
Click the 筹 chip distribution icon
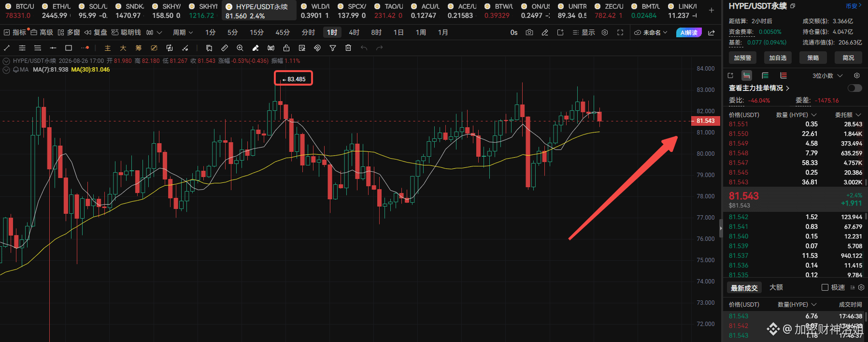click(x=139, y=48)
